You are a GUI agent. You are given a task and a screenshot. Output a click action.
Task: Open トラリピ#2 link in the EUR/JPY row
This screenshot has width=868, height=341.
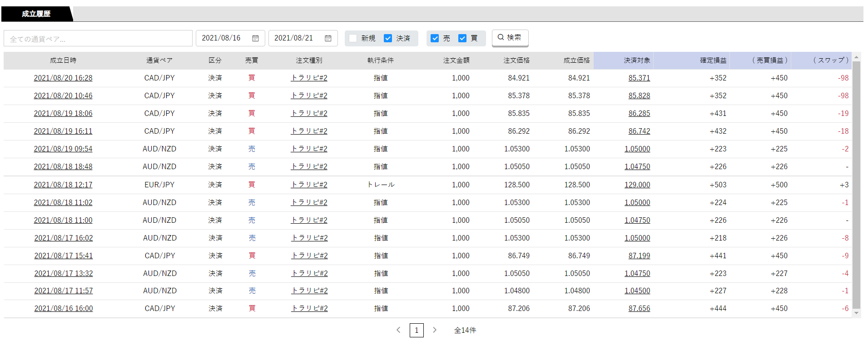(309, 185)
